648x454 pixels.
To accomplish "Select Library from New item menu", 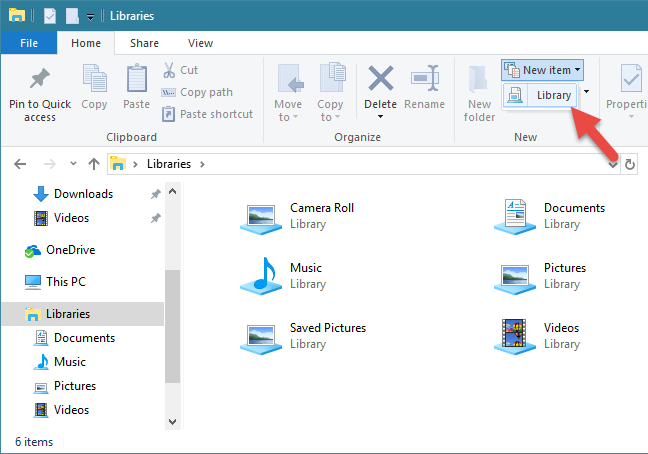I will (539, 95).
